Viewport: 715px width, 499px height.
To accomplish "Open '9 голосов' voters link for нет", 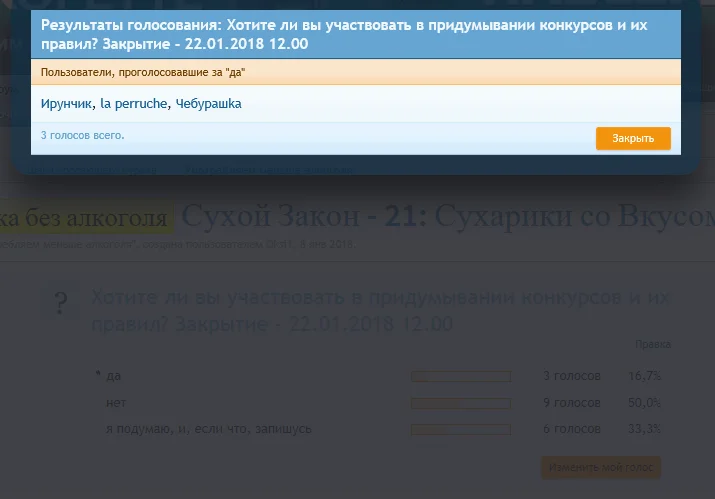I will pos(572,403).
